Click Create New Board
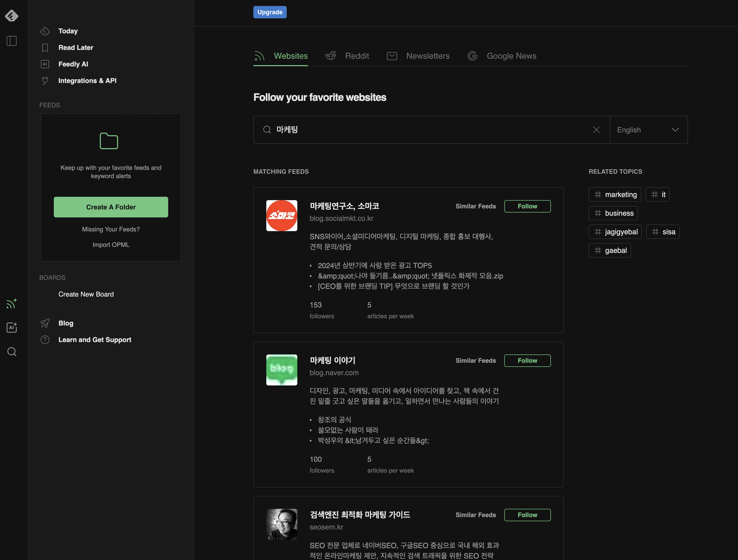 86,294
